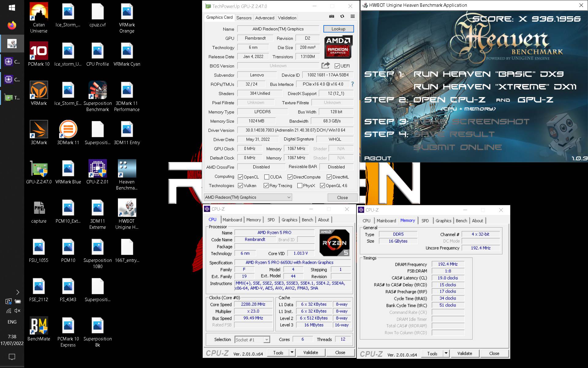The height and width of the screenshot is (368, 588).
Task: Click the AMD Radeon Graphics logo
Action: click(x=338, y=47)
